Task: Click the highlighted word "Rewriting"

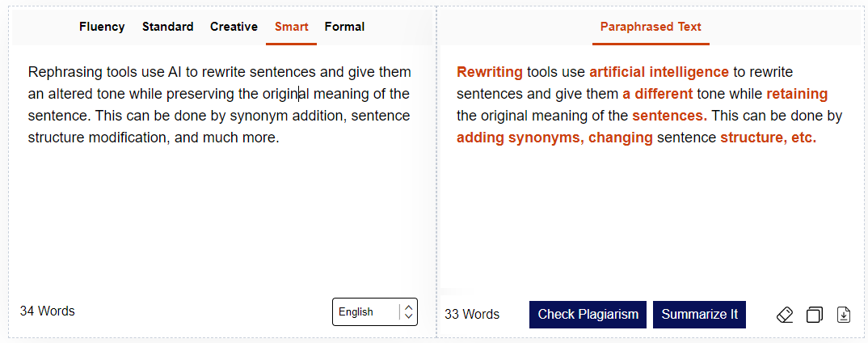Action: tap(490, 72)
